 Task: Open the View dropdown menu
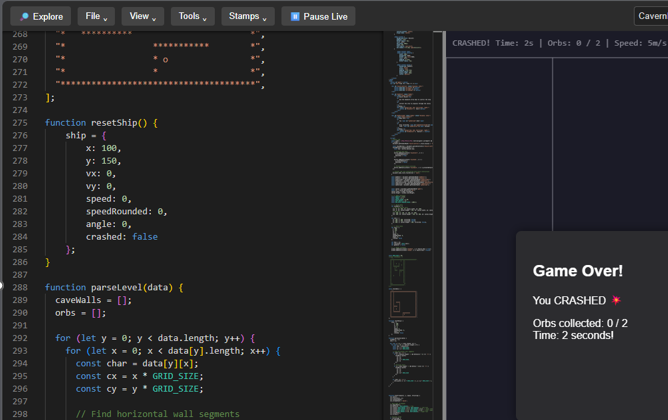[143, 16]
